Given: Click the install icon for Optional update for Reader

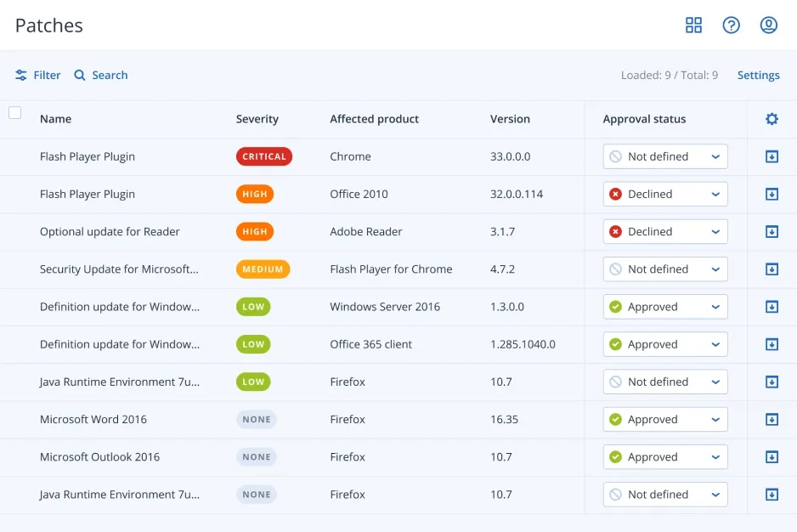Looking at the screenshot, I should tap(772, 231).
